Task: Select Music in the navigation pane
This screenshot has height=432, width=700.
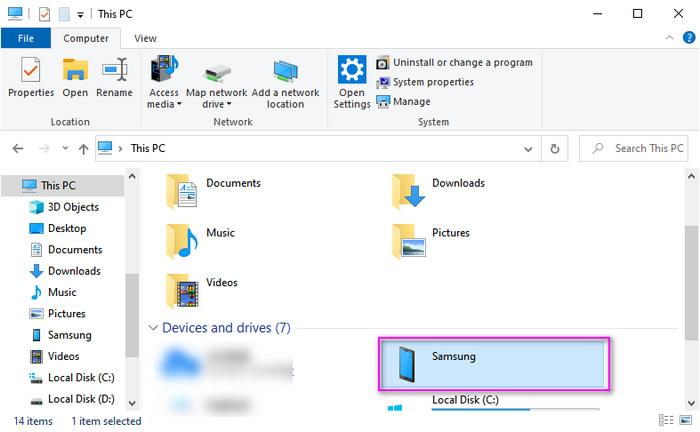Action: tap(53, 292)
